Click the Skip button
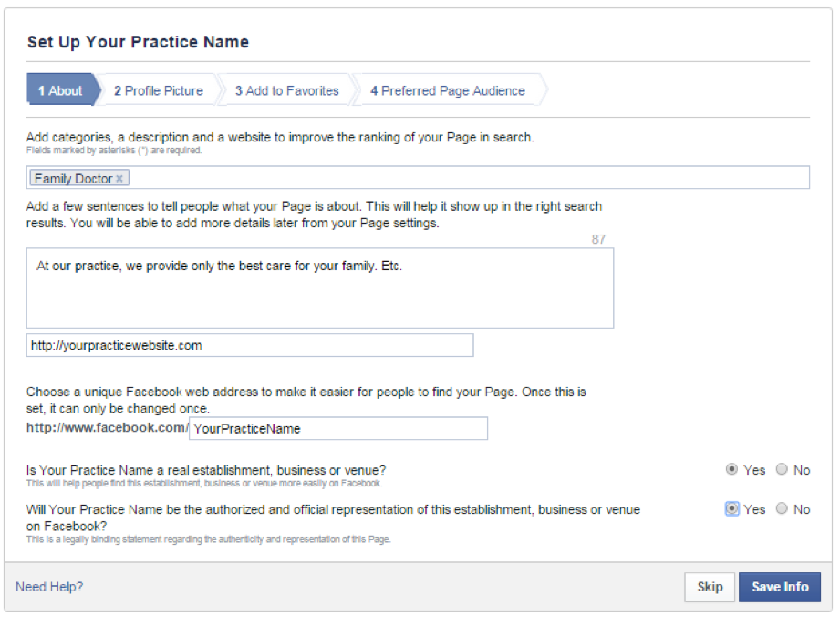Image resolution: width=840 pixels, height=617 pixels. [x=710, y=587]
